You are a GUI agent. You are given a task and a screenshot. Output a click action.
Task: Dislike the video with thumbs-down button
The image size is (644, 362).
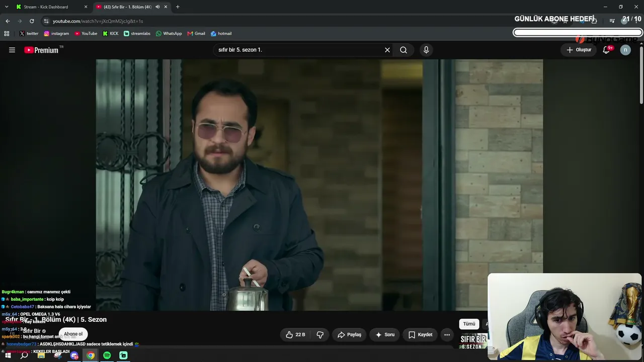320,335
